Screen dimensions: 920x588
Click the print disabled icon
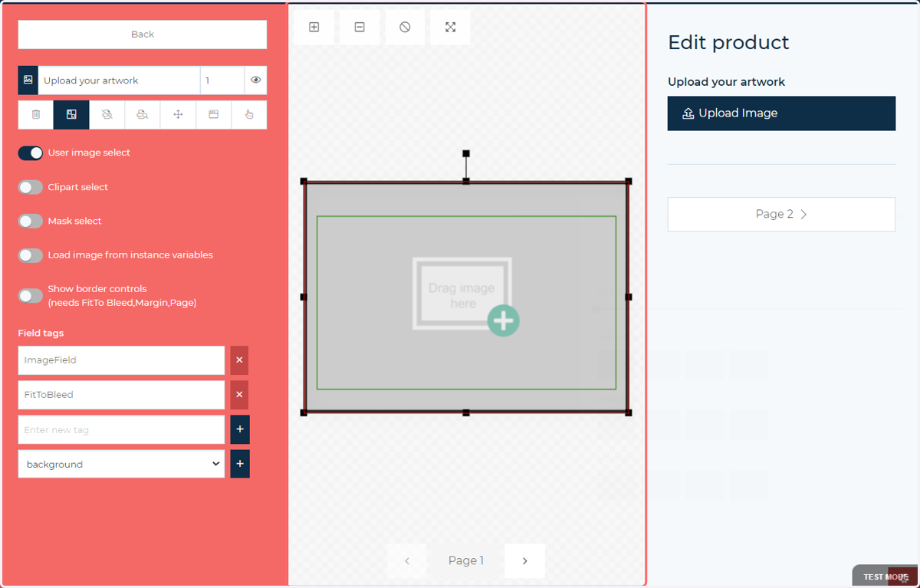coord(107,114)
